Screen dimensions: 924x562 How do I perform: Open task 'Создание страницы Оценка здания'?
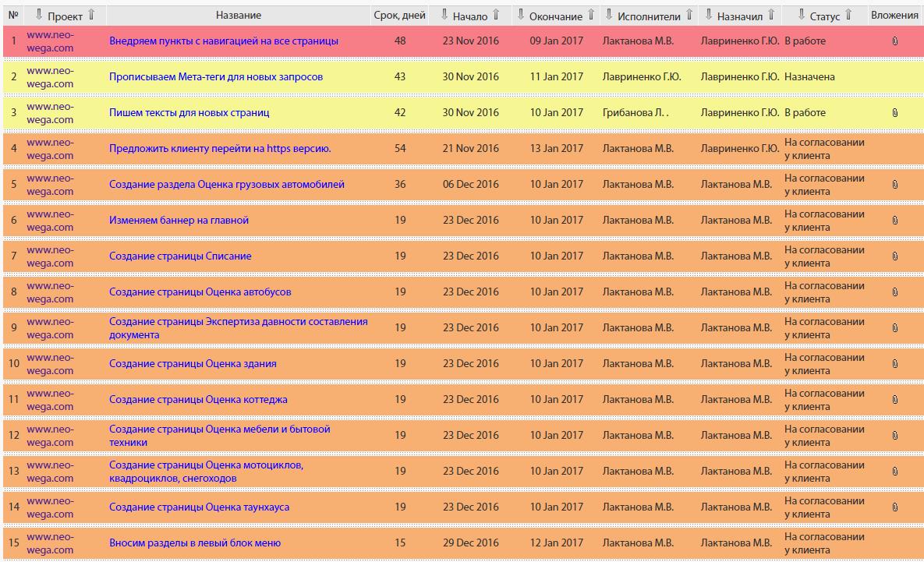(193, 364)
